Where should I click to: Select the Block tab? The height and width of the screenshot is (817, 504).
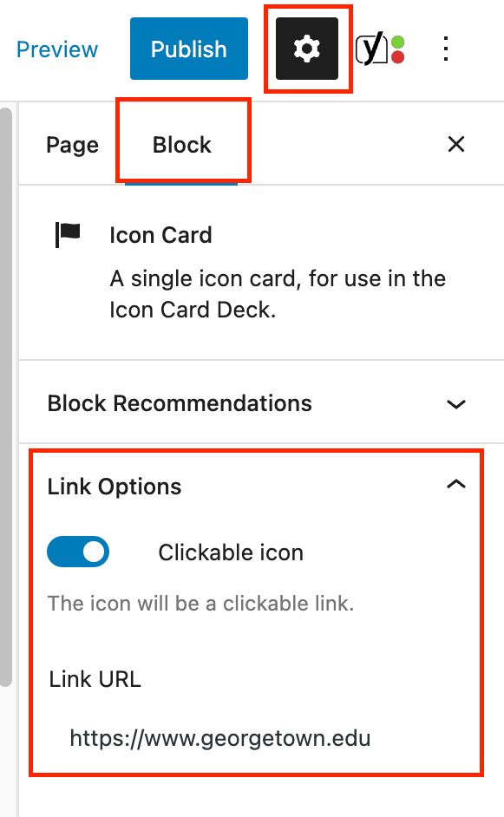[182, 145]
